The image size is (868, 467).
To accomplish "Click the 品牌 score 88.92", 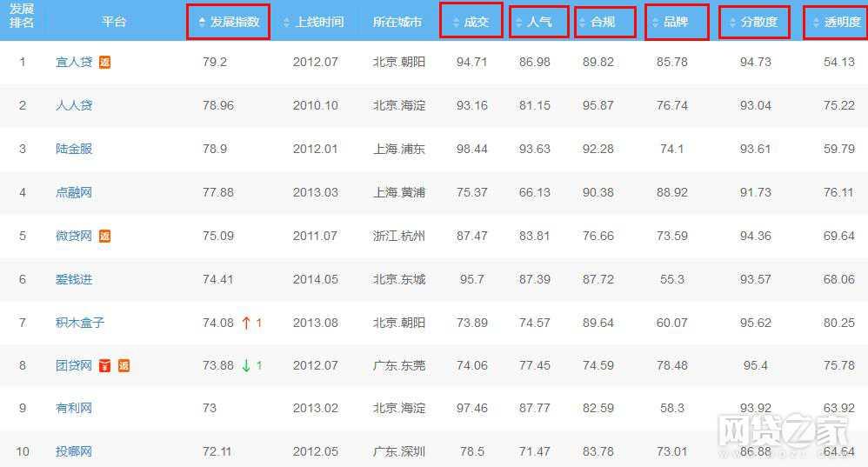I will click(672, 192).
